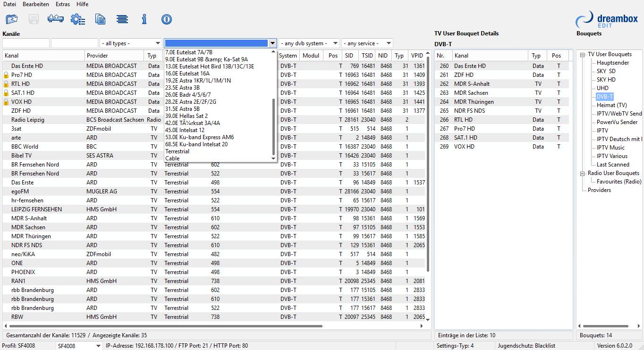Select '19.2E Astra 1KR/1L/1M/1N' from list
The width and height of the screenshot is (644, 350).
[198, 81]
